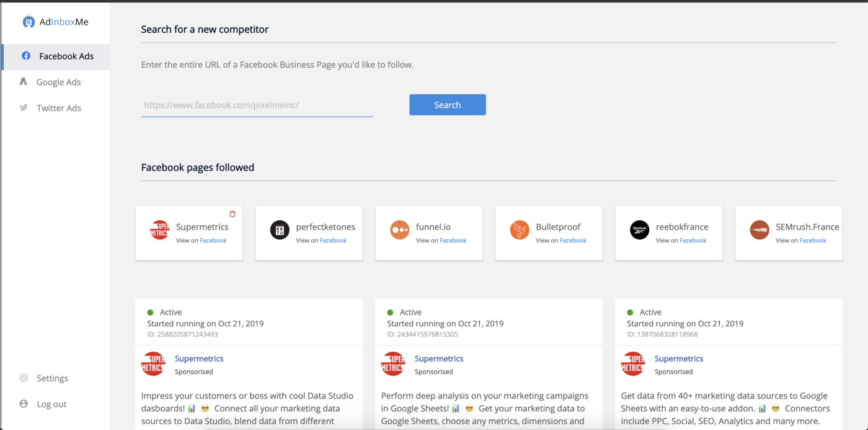Click the perfectketones KETO logo
868x430 pixels.
(280, 230)
